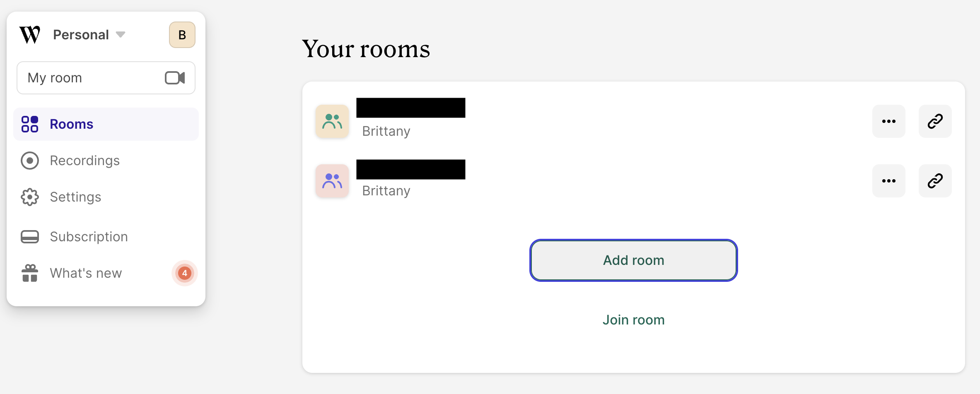Click the purple people icon of second room
980x394 pixels.
332,181
